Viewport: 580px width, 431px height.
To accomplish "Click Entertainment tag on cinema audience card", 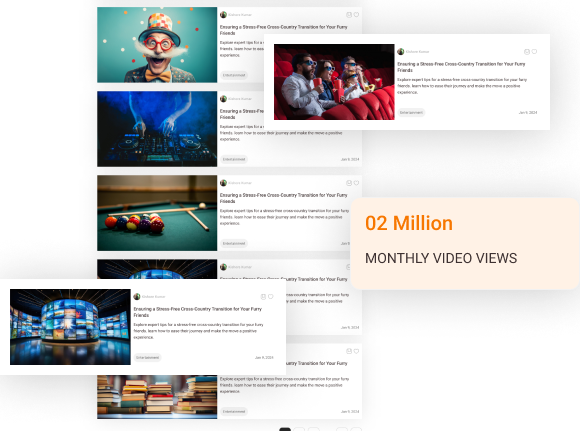I will pyautogui.click(x=411, y=112).
